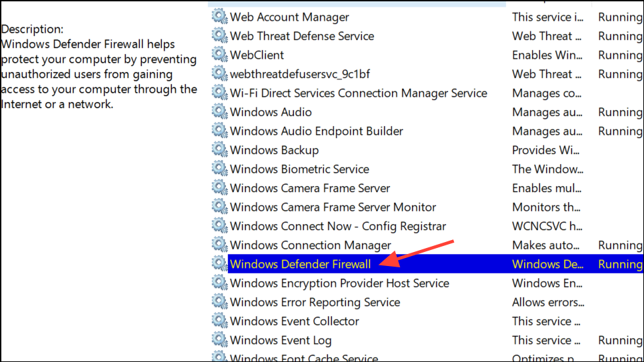The height and width of the screenshot is (362, 644).
Task: Click the 'Allows errors...' description cell
Action: click(x=548, y=303)
